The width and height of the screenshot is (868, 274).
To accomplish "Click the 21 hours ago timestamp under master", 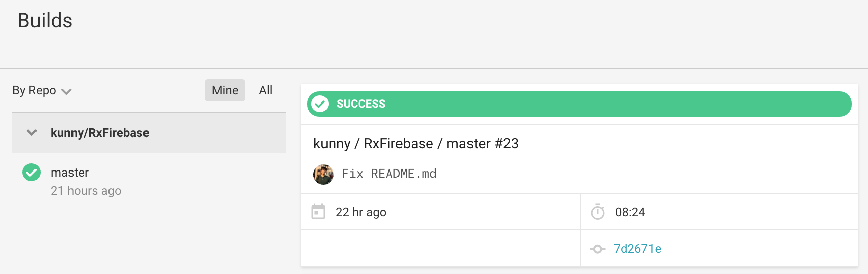I will pos(86,191).
